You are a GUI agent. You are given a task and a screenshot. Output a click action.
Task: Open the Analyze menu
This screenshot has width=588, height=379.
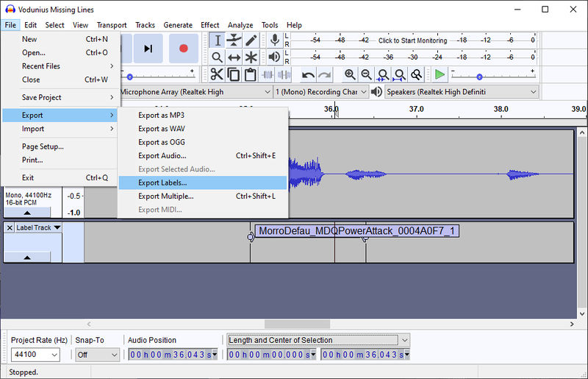[240, 25]
